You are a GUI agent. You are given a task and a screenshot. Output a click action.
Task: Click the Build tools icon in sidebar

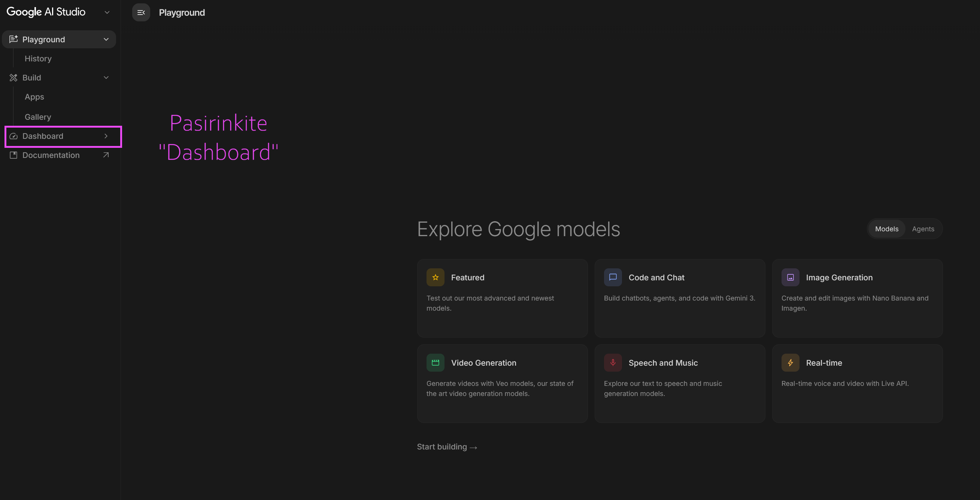tap(13, 77)
